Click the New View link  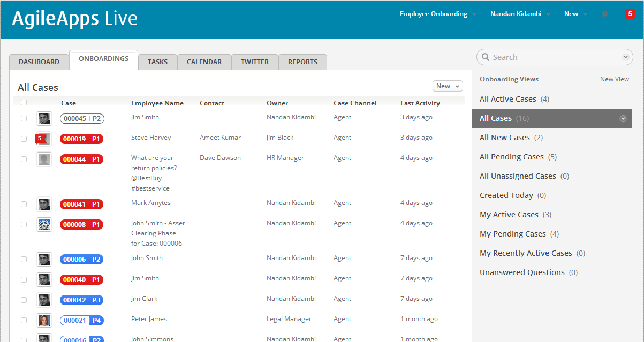pyautogui.click(x=614, y=79)
